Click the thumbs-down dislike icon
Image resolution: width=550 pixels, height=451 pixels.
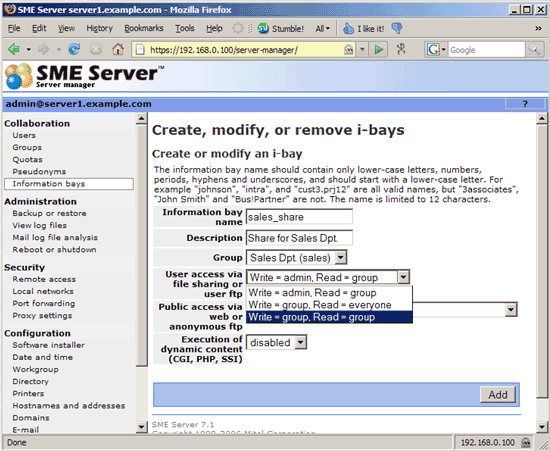[397, 28]
